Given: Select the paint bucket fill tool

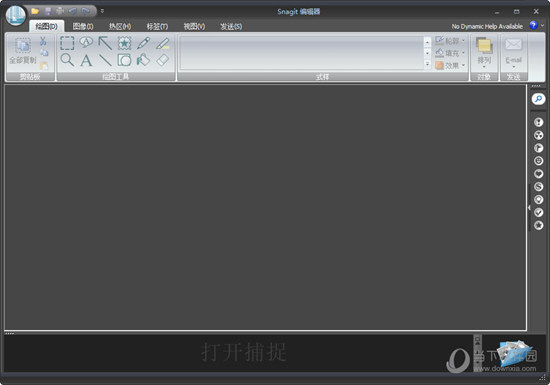Looking at the screenshot, I should 143,60.
